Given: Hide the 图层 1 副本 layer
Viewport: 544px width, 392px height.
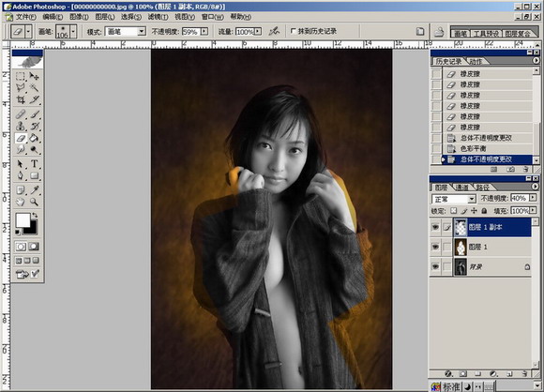Looking at the screenshot, I should click(x=435, y=227).
